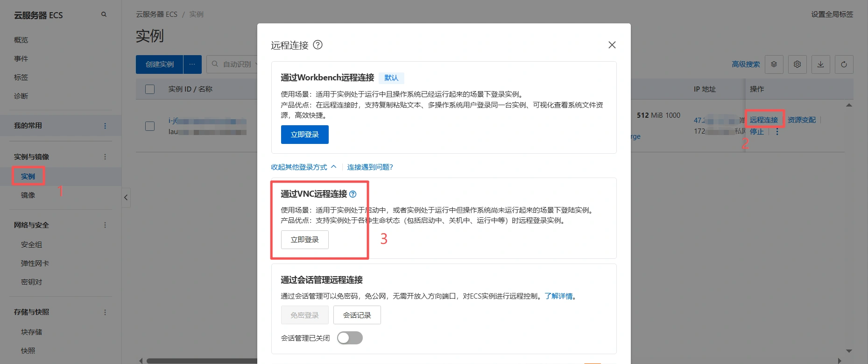Open 网络与安全 more options dots
Screen dimensions: 868x364
click(x=105, y=225)
